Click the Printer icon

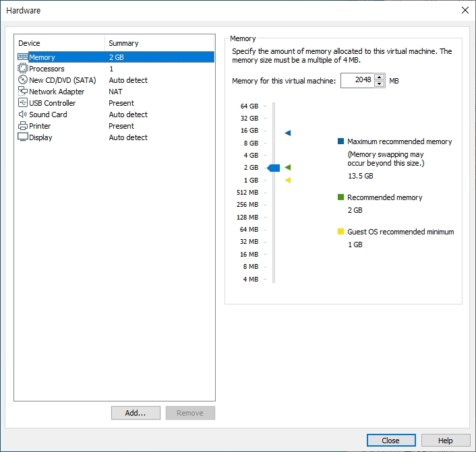click(23, 125)
